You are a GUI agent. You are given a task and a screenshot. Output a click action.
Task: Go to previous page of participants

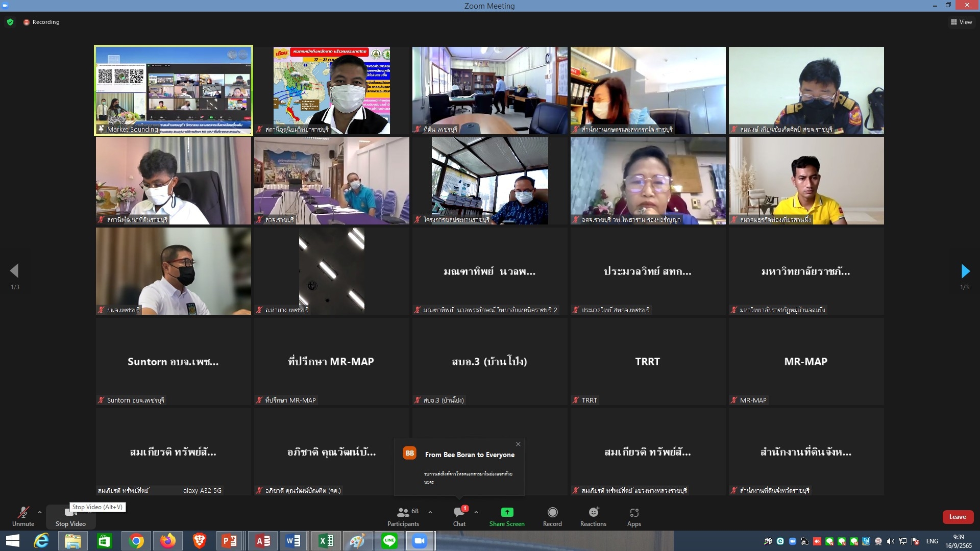[14, 271]
